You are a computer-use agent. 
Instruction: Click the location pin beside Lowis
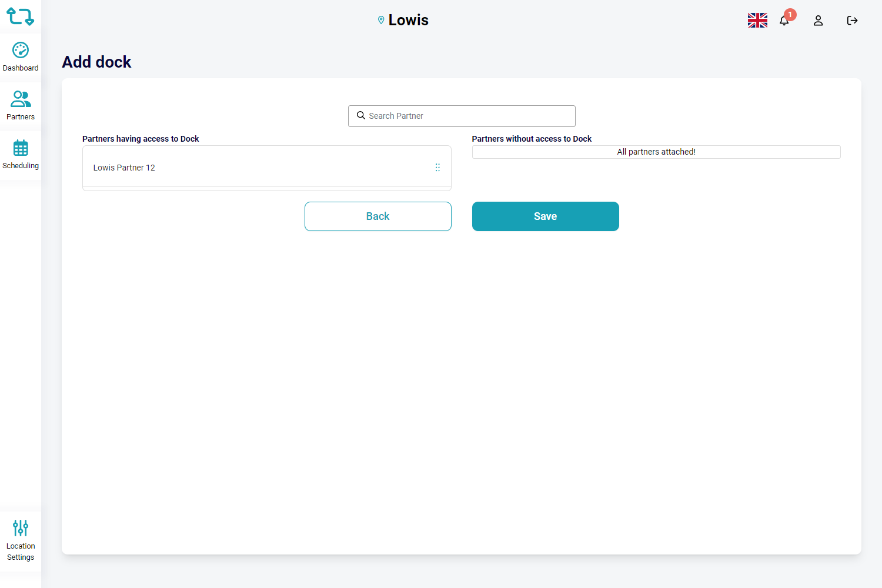coord(381,21)
